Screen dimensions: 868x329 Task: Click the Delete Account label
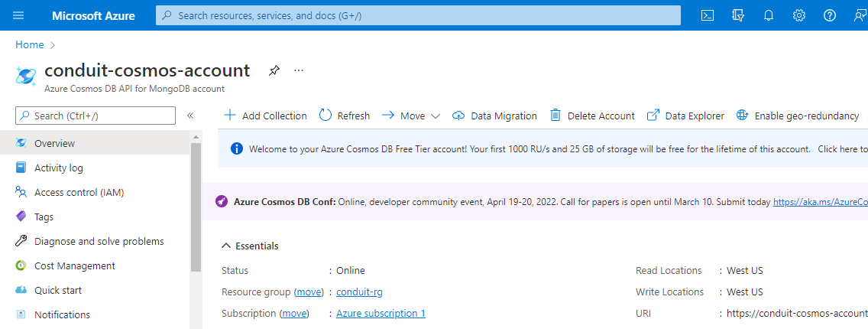tap(601, 116)
